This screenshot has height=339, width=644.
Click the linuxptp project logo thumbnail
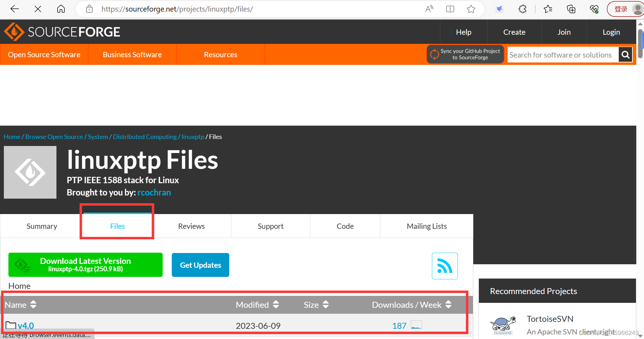[x=30, y=172]
